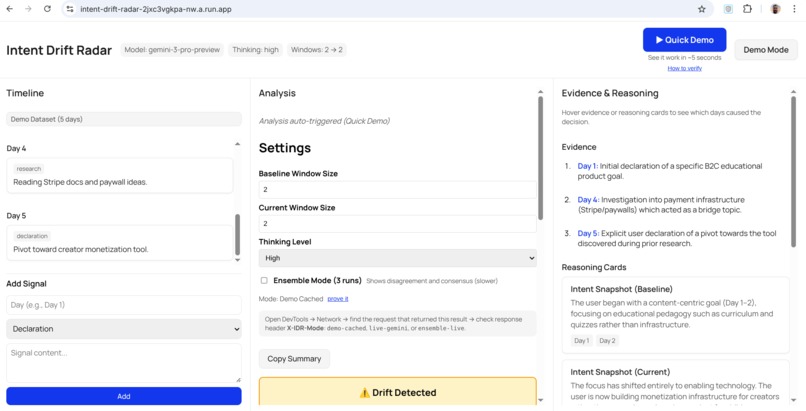
Task: Click the Windows: 2 → 2 badge
Action: 317,50
